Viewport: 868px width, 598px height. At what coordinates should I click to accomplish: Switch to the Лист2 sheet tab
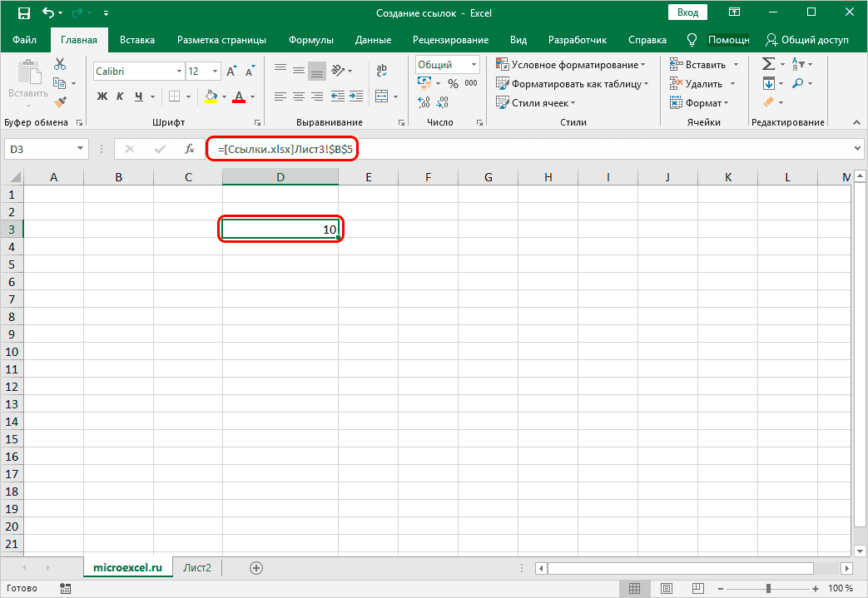(x=197, y=568)
